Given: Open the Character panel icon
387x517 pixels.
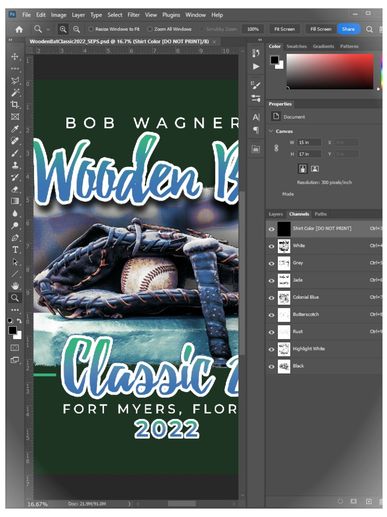Looking at the screenshot, I should coord(256,117).
